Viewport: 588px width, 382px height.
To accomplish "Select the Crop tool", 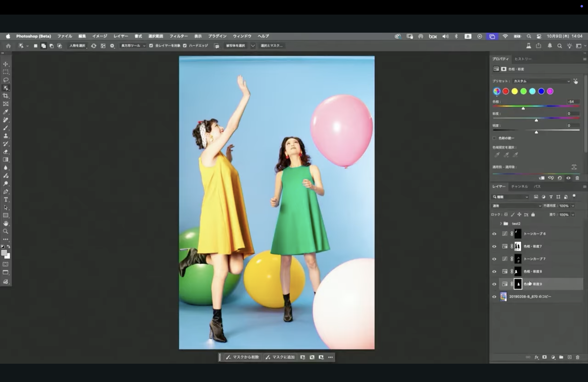I will [6, 96].
